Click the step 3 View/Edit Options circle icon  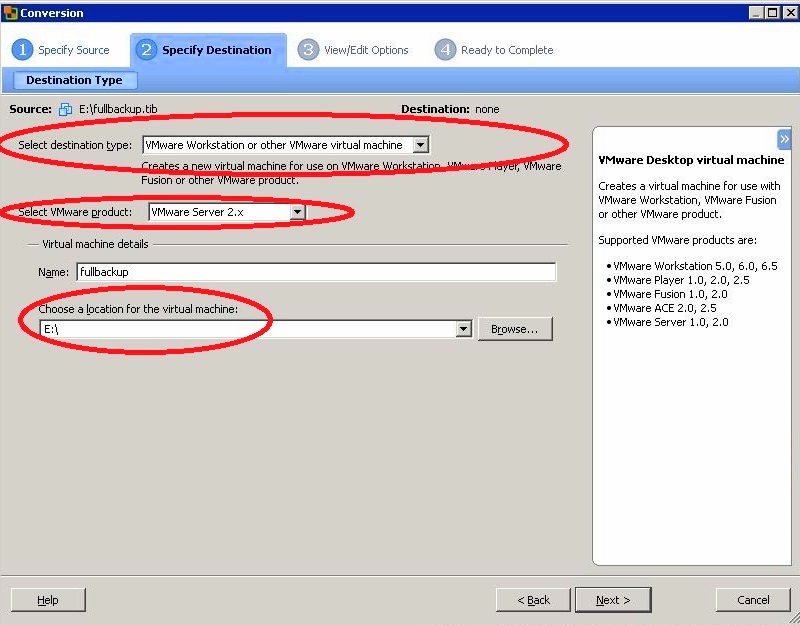click(308, 49)
